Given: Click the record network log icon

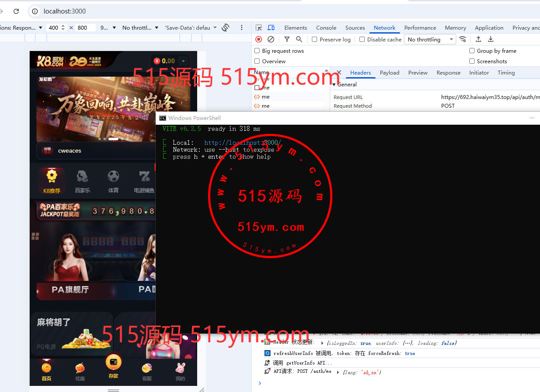Looking at the screenshot, I should pyautogui.click(x=259, y=39).
